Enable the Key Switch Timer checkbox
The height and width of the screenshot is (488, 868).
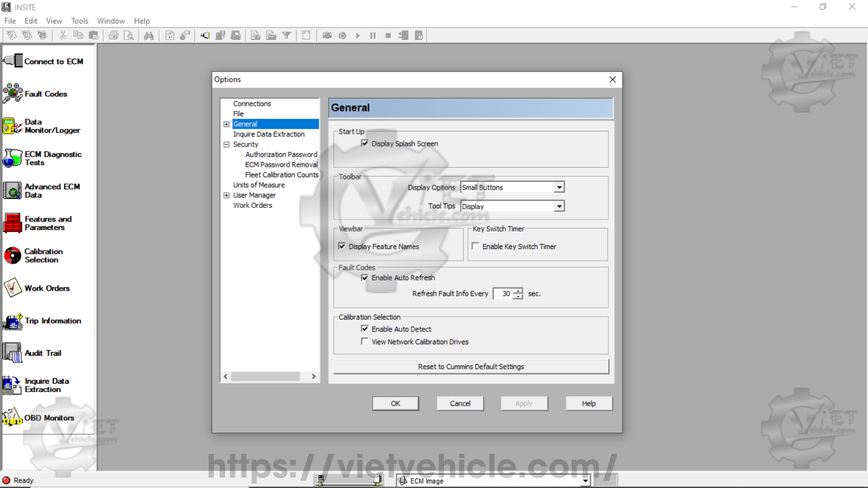pyautogui.click(x=476, y=246)
